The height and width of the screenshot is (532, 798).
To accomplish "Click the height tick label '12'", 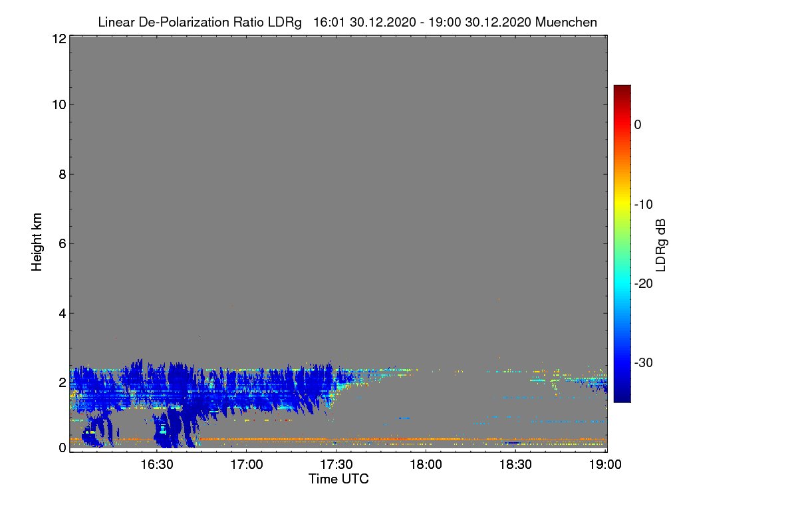I will (58, 39).
